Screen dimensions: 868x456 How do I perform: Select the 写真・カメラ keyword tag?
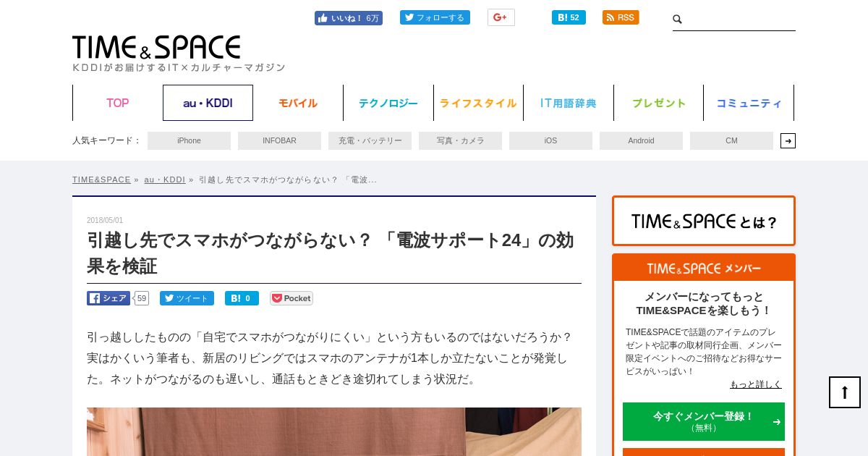(460, 140)
